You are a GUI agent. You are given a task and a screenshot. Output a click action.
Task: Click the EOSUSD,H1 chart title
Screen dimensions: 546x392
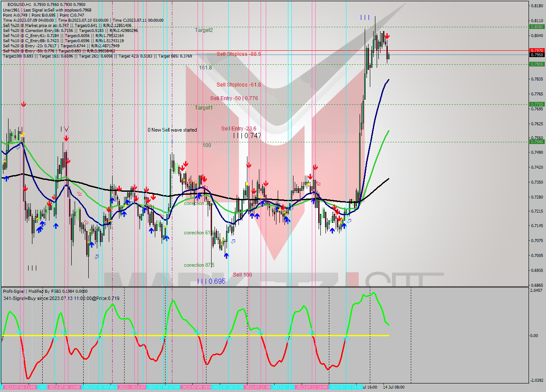click(20, 4)
